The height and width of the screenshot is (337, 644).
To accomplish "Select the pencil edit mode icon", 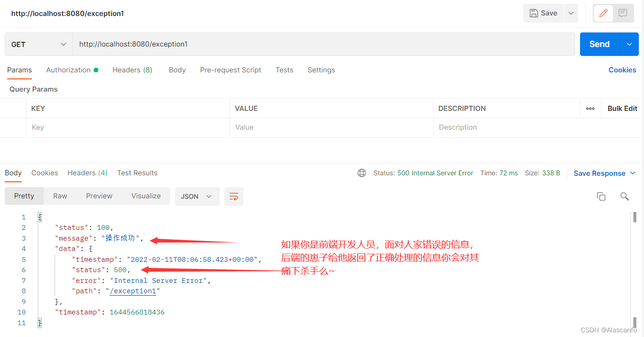I will pos(604,13).
